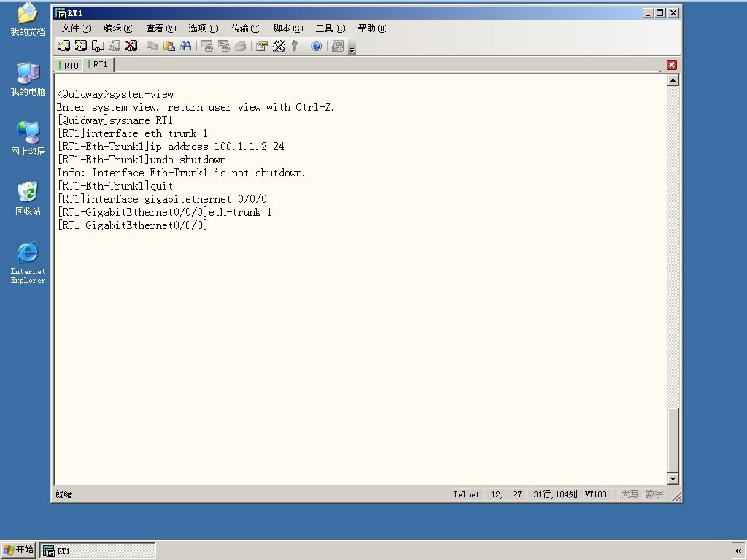Select the RT1 session tab
747x560 pixels.
tap(98, 64)
